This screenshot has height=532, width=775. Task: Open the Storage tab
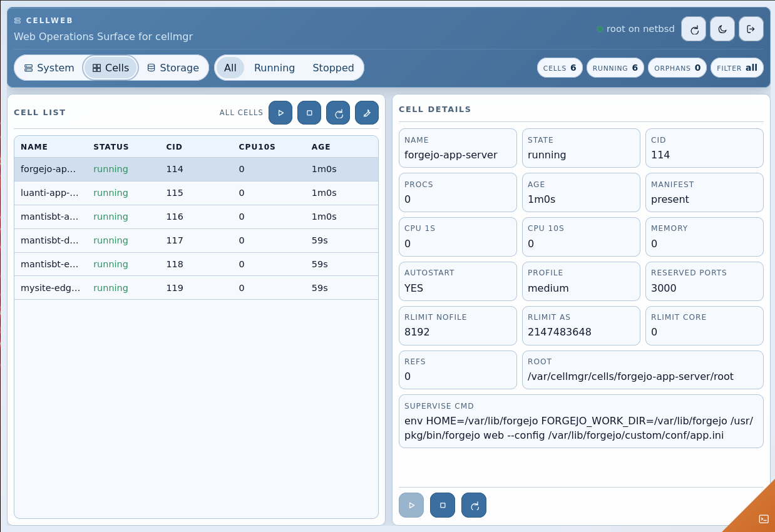pos(173,68)
